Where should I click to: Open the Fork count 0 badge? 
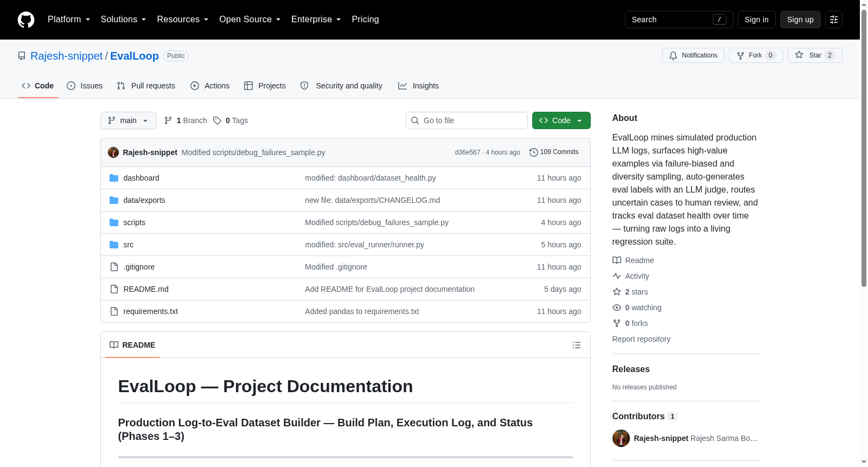[770, 55]
